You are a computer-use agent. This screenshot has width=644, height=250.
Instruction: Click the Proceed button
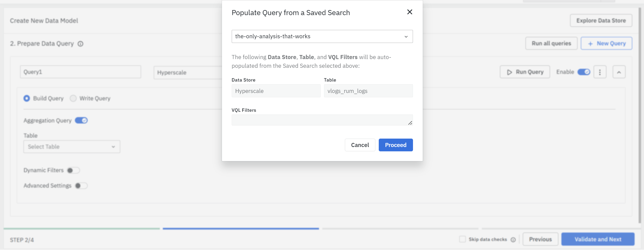pos(396,145)
